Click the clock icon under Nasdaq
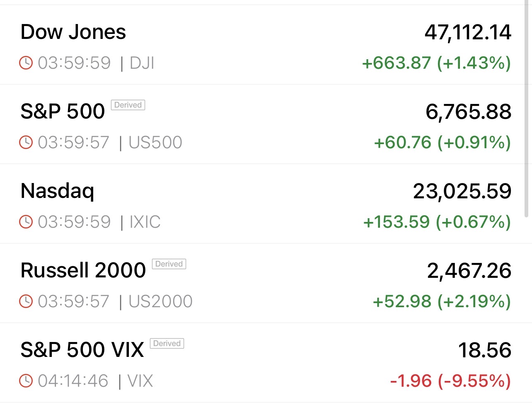The width and height of the screenshot is (532, 407). pyautogui.click(x=26, y=222)
